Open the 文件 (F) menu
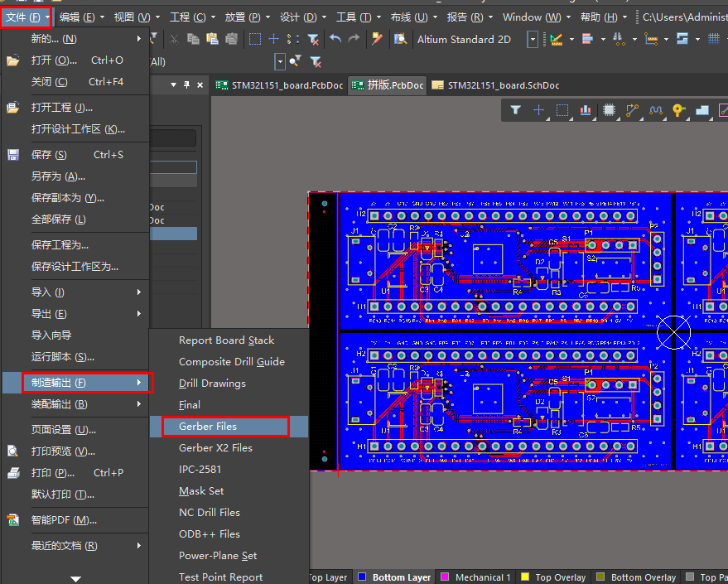This screenshot has height=584, width=728. point(26,17)
